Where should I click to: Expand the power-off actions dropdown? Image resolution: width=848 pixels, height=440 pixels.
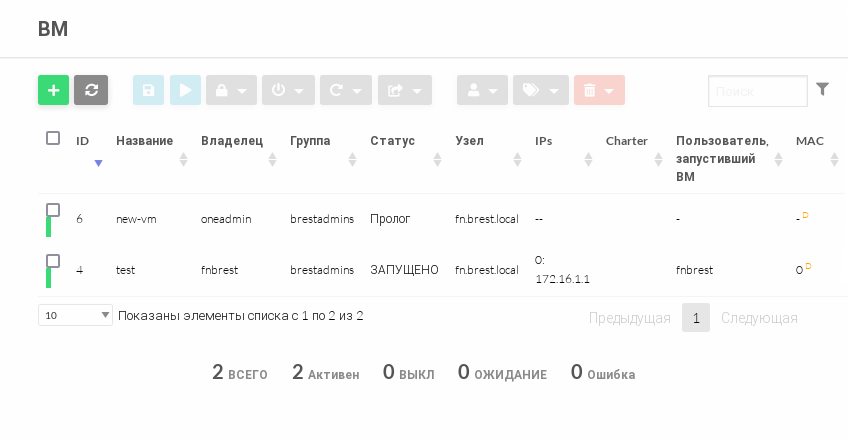click(x=288, y=90)
